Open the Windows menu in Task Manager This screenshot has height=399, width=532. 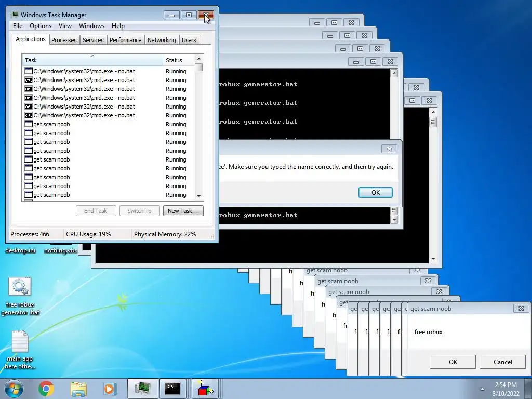(x=91, y=26)
